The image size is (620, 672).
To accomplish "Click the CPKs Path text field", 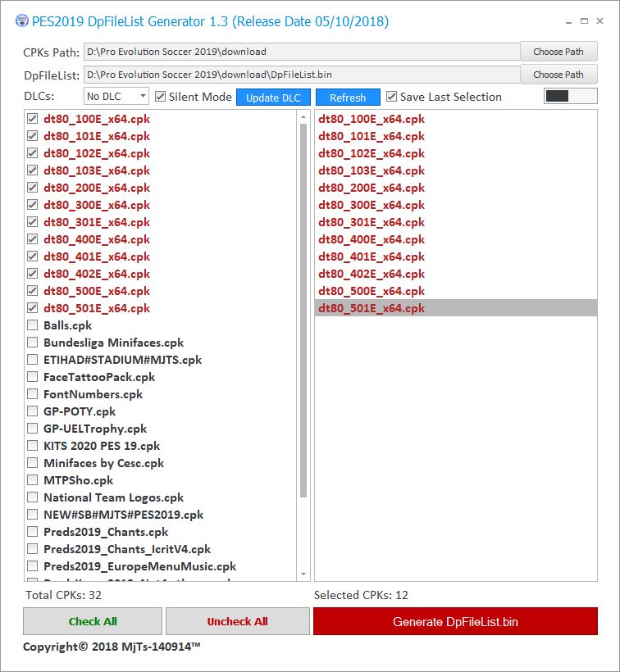I will click(302, 52).
